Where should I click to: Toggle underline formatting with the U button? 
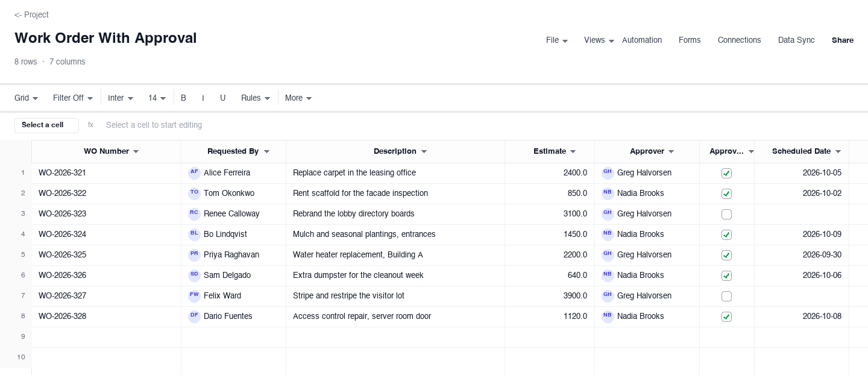click(x=222, y=98)
